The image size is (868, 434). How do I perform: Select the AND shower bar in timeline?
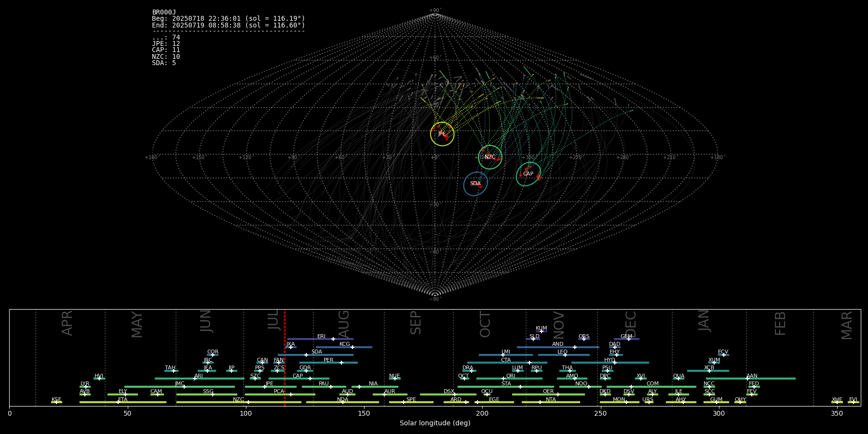click(x=558, y=347)
